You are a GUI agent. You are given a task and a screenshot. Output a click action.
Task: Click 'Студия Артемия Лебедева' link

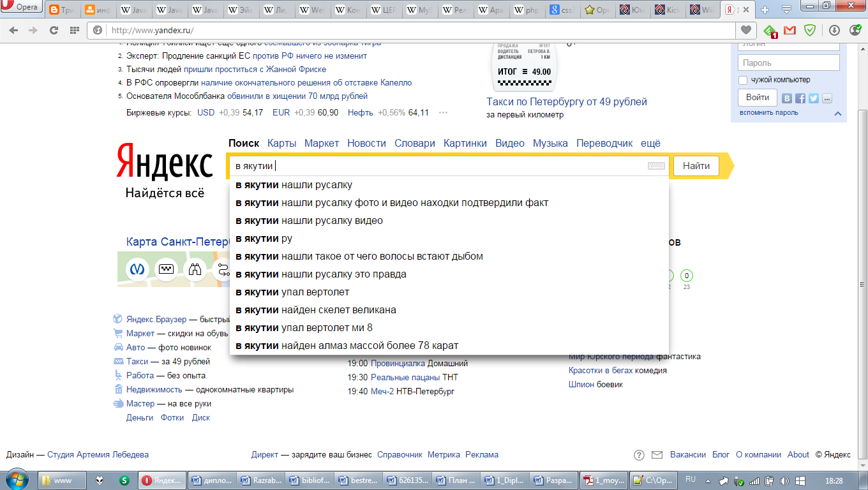coord(98,455)
